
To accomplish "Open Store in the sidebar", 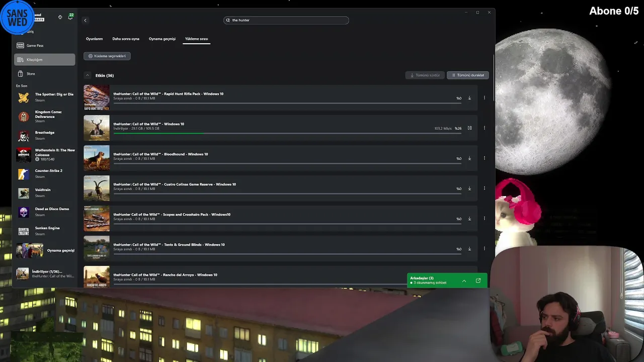I will [x=45, y=73].
